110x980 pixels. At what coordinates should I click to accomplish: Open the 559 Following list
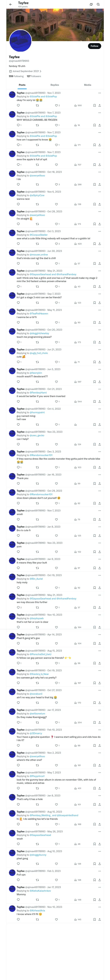click(x=16, y=76)
